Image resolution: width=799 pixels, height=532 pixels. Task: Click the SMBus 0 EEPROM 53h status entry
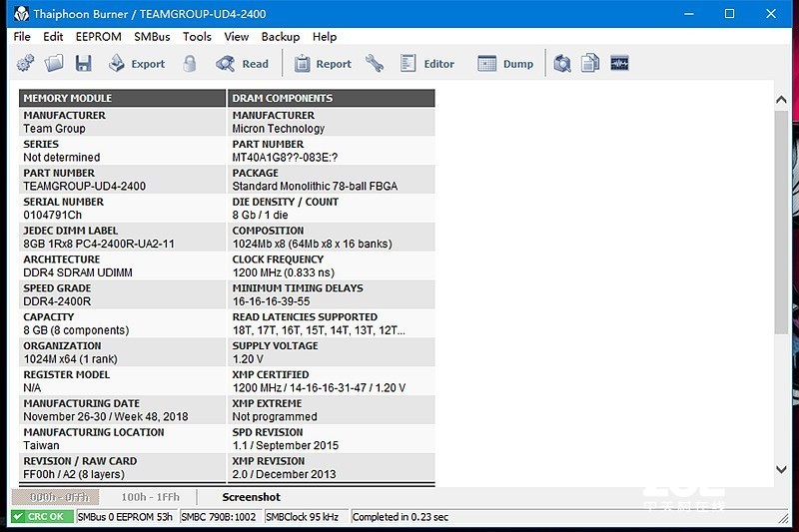point(125,517)
